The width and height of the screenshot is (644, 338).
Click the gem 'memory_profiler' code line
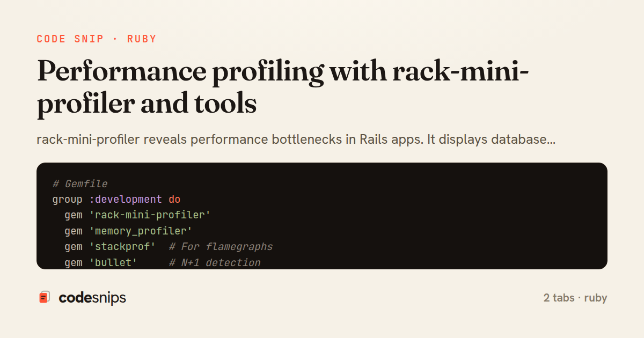pyautogui.click(x=128, y=231)
